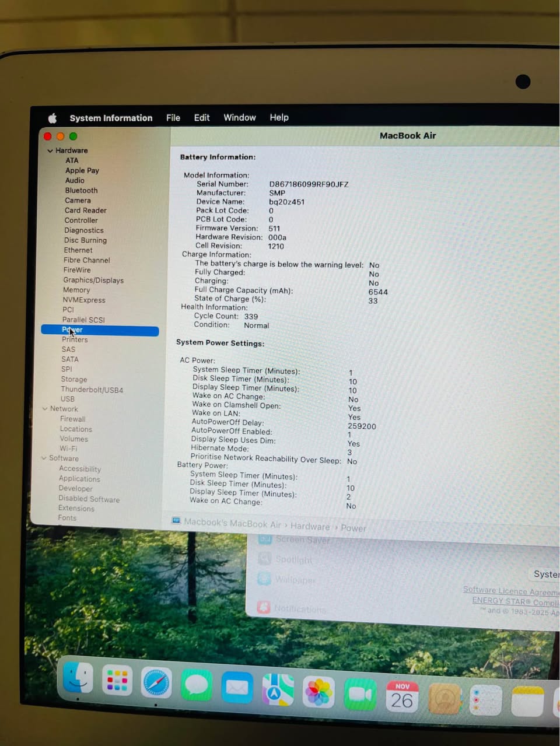Select Controller in the sidebar
This screenshot has height=746, width=560.
[81, 220]
